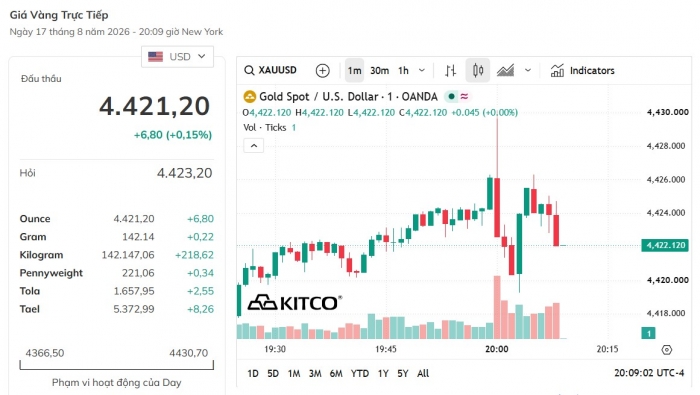
Task: Click the 4,422.120 current price label
Action: coord(665,245)
